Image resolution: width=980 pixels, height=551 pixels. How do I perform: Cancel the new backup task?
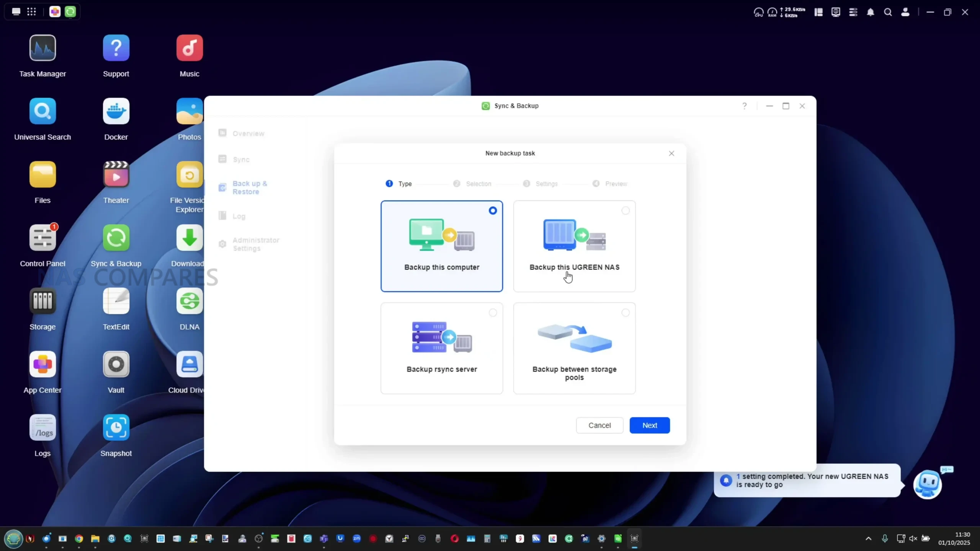pos(599,425)
